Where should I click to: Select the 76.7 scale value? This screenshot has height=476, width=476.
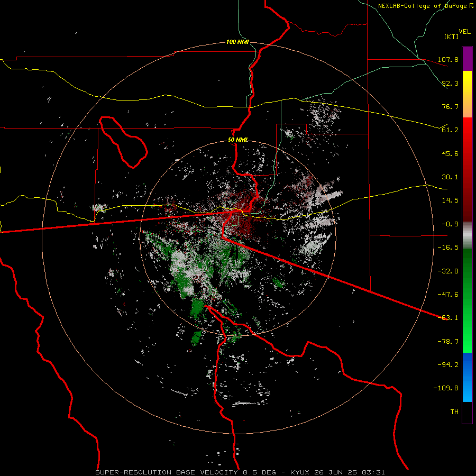click(x=450, y=106)
